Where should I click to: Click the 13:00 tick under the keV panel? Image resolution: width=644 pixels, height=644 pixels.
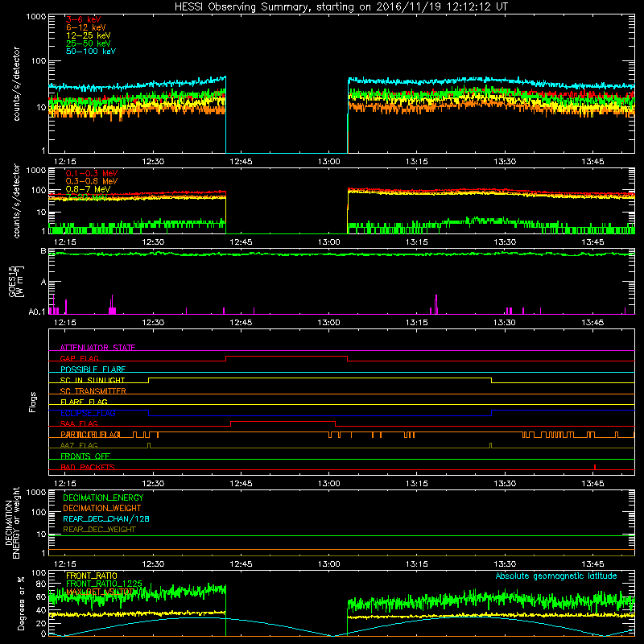click(329, 162)
